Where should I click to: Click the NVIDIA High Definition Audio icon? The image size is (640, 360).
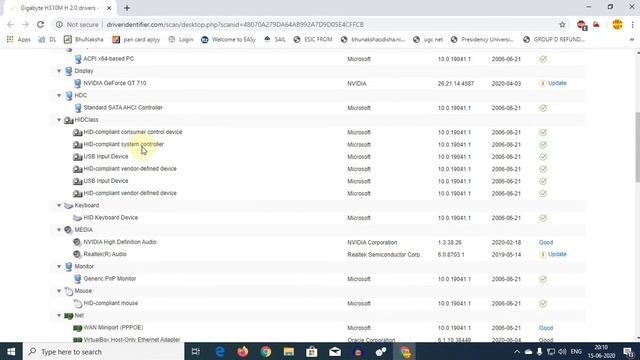click(77, 242)
